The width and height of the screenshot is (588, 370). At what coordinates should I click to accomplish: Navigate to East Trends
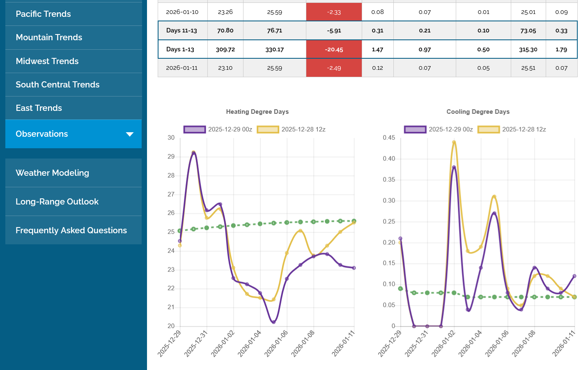(39, 108)
